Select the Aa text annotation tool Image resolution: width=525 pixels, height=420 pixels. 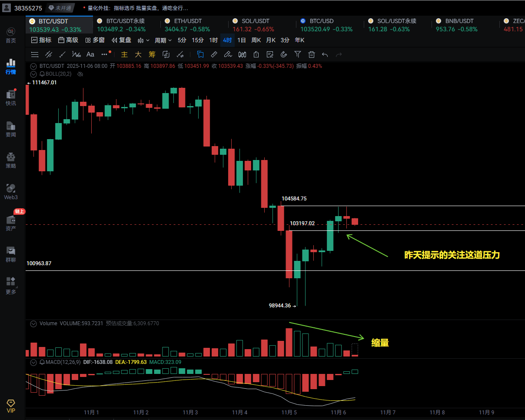click(90, 54)
